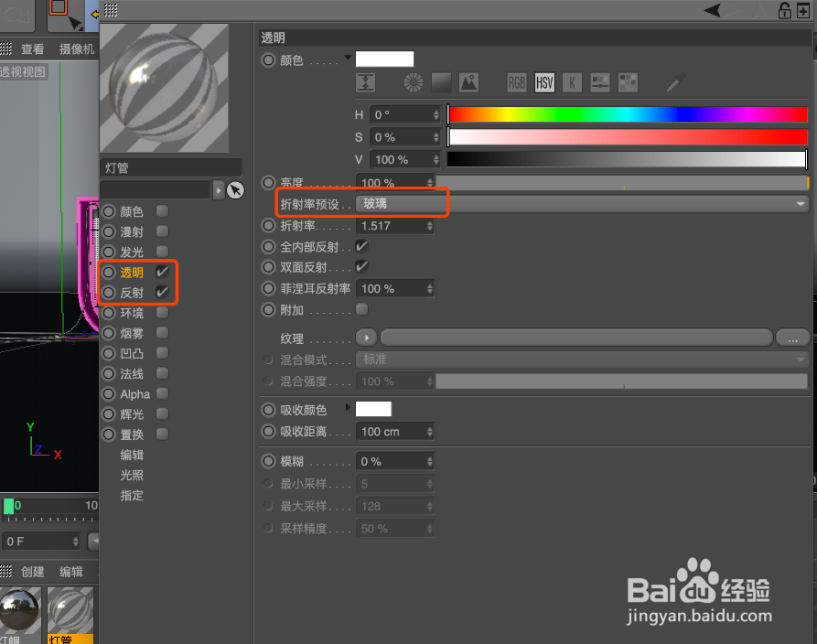Switch to RGB color mode

[x=517, y=81]
